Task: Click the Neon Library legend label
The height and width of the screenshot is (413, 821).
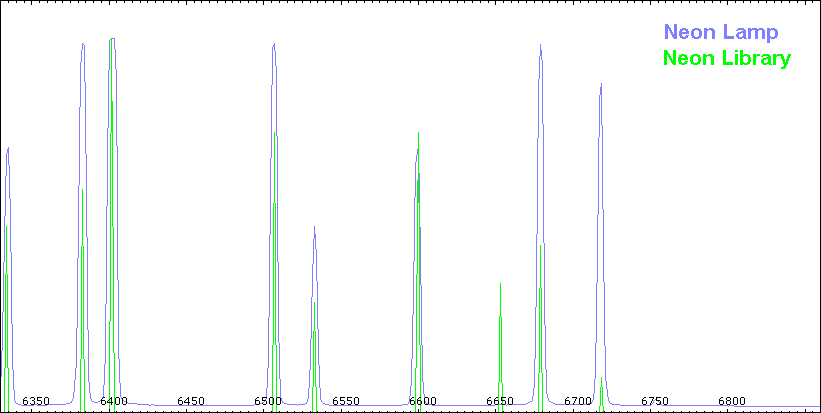Action: point(727,58)
